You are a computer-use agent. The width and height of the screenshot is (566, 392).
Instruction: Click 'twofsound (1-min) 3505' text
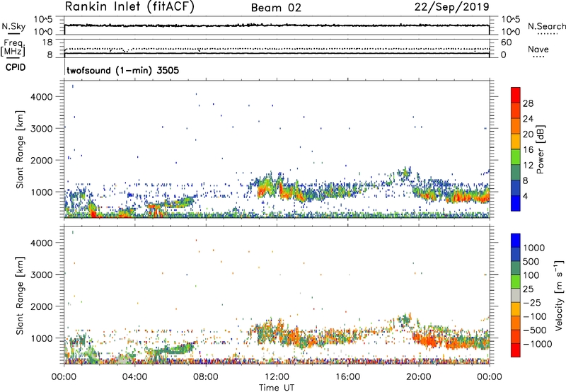[x=122, y=70]
